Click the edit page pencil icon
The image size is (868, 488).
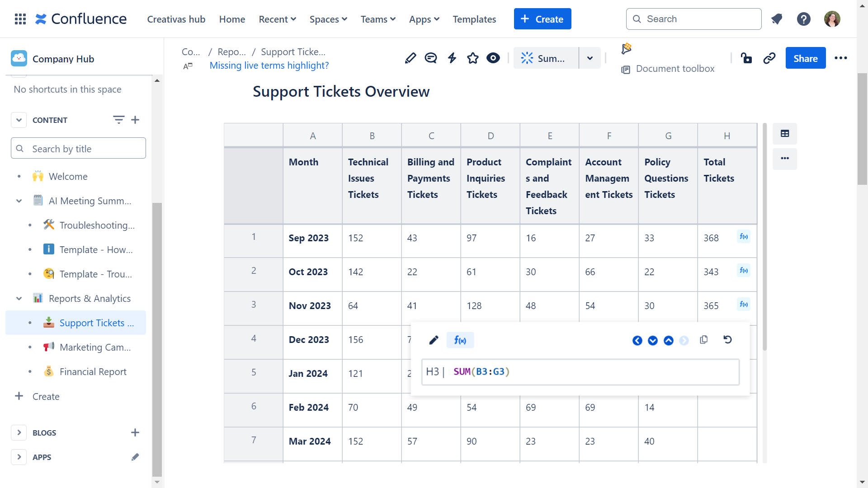point(410,58)
